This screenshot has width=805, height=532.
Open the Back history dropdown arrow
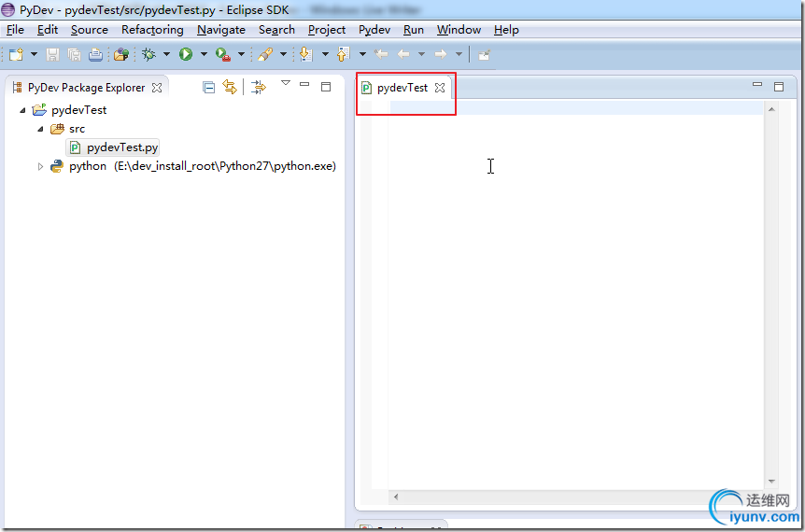(421, 54)
